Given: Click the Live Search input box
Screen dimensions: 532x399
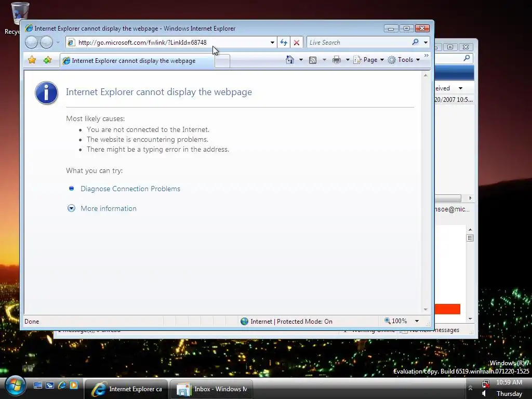Looking at the screenshot, I should (358, 43).
